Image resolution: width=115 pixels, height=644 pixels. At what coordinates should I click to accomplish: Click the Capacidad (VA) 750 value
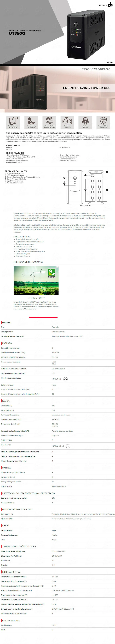[53, 405]
